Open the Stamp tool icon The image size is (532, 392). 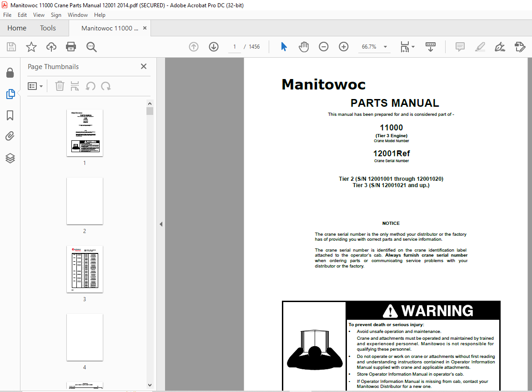point(520,47)
